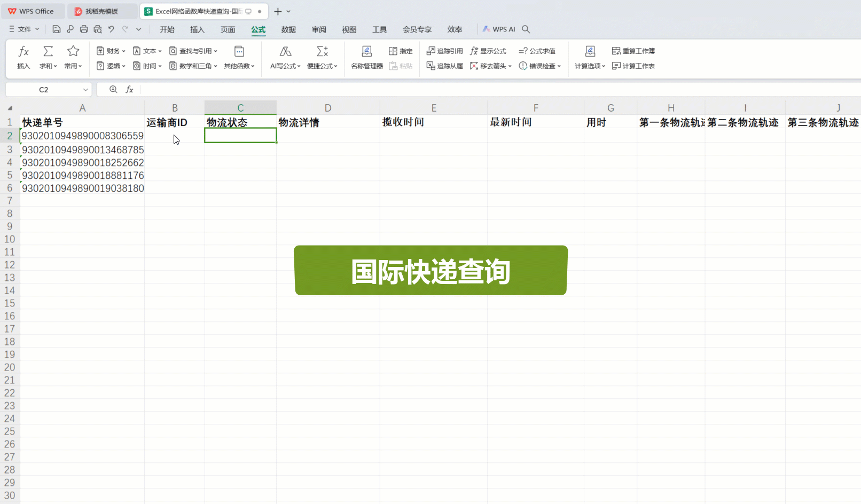Open the 时间 functions dropdown
The width and height of the screenshot is (861, 504).
point(147,66)
